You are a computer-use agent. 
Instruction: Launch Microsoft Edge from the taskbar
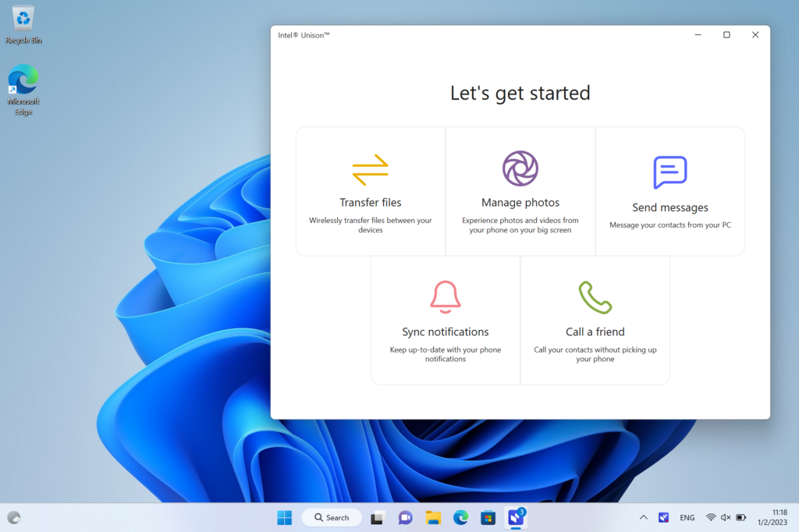point(460,518)
